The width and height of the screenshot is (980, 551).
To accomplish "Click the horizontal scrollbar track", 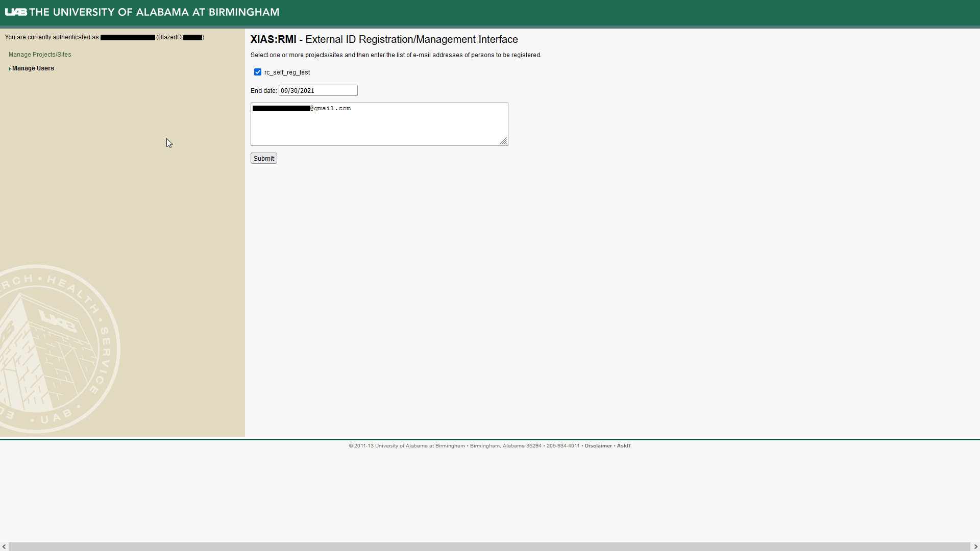I will click(x=489, y=546).
